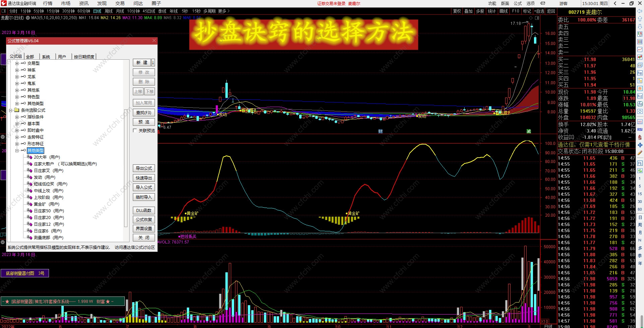Click the green refresh icon in sidebar
Image resolution: width=644 pixels, height=328 pixels.
click(x=640, y=171)
